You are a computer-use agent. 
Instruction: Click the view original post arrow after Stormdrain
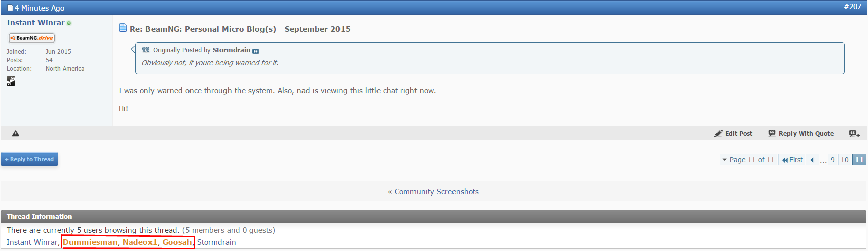click(256, 51)
